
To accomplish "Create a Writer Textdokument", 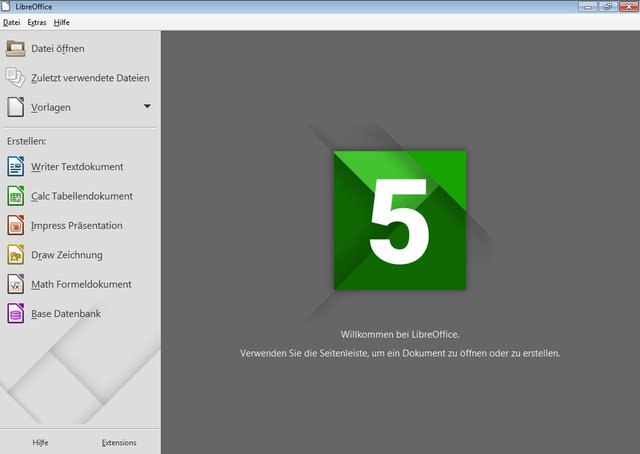I will pos(77,167).
